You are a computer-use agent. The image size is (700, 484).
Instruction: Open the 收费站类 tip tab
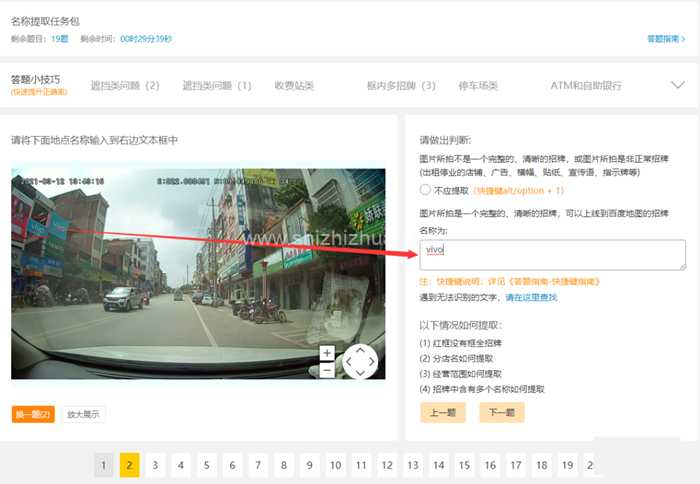pos(294,85)
